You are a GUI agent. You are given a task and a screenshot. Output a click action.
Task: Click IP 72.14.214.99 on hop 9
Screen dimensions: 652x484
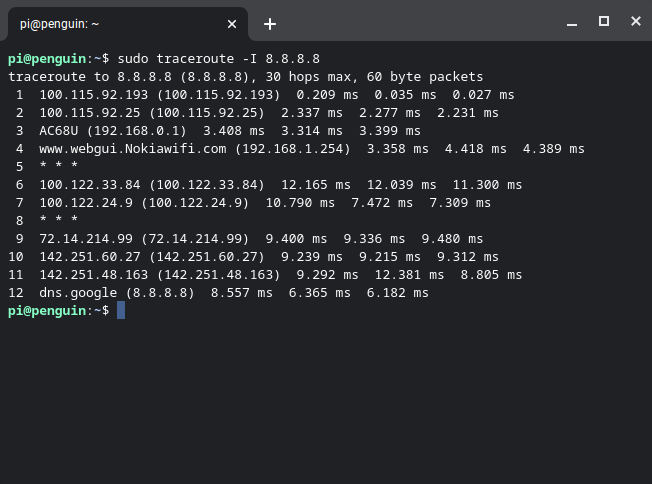[x=86, y=239]
